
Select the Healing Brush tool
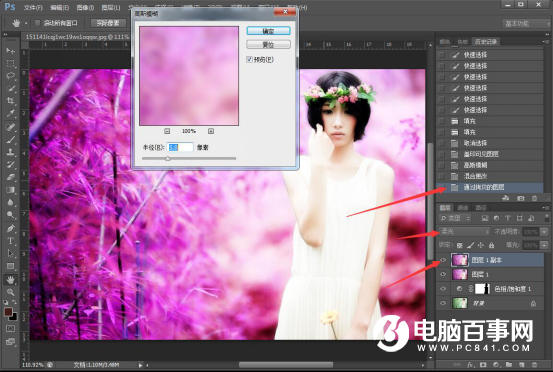(10, 127)
